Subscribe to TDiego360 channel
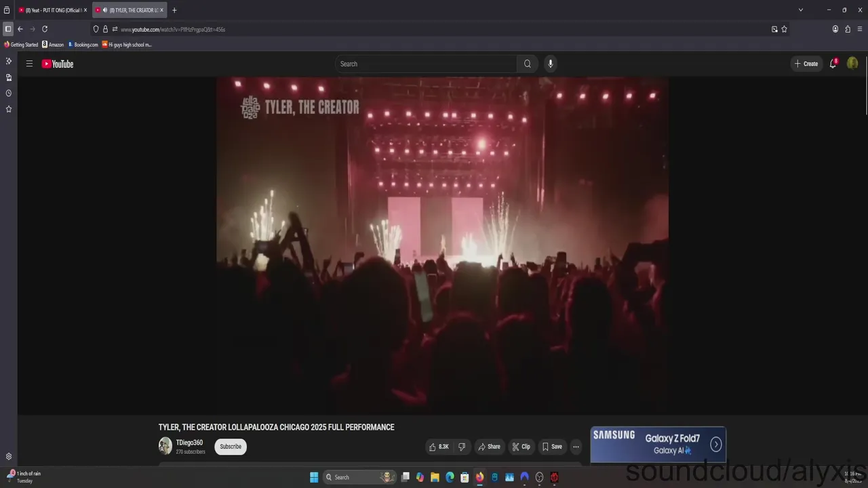 pyautogui.click(x=231, y=447)
